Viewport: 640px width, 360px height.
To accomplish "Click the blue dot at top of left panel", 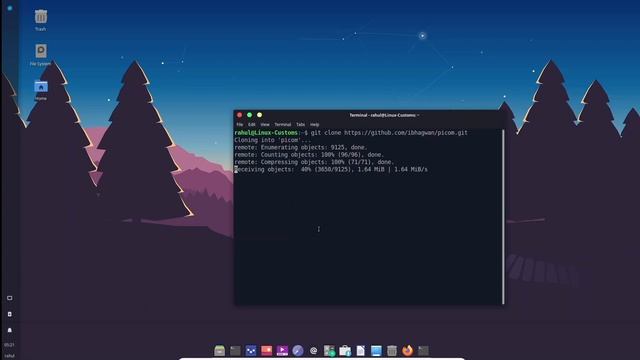I will pyautogui.click(x=10, y=8).
